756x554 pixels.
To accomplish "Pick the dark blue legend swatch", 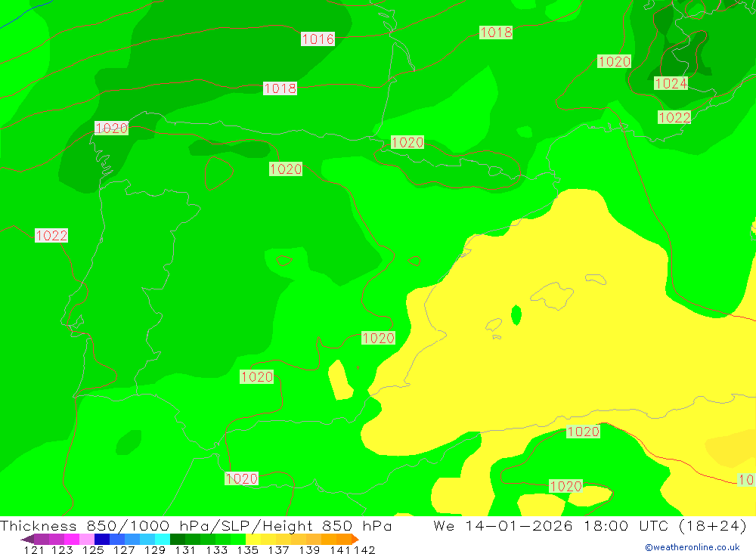I will 102,539.
